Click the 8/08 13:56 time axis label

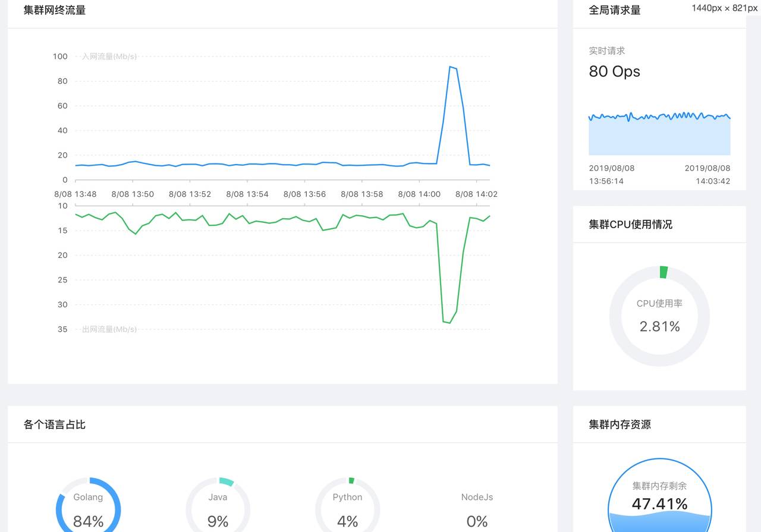tap(304, 194)
